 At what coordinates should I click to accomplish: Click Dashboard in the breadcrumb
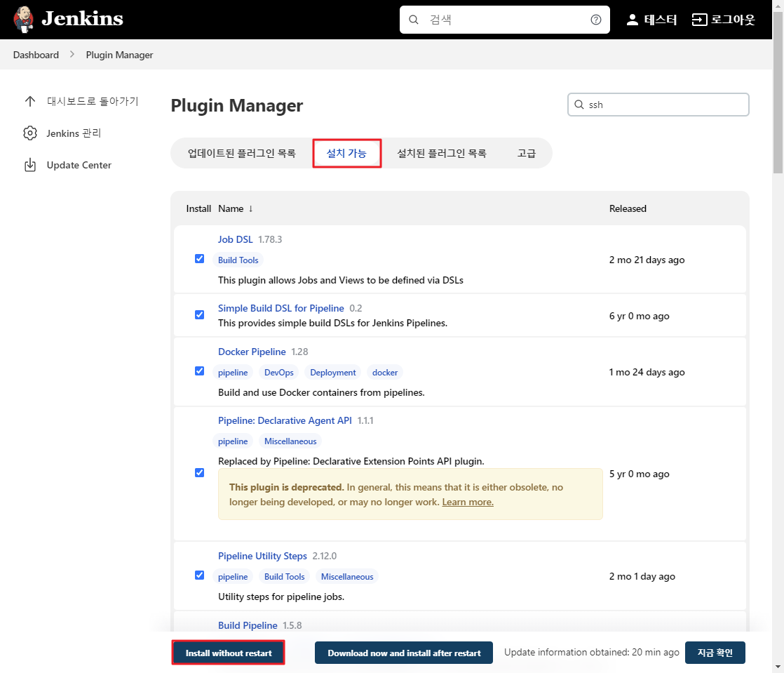coord(36,55)
